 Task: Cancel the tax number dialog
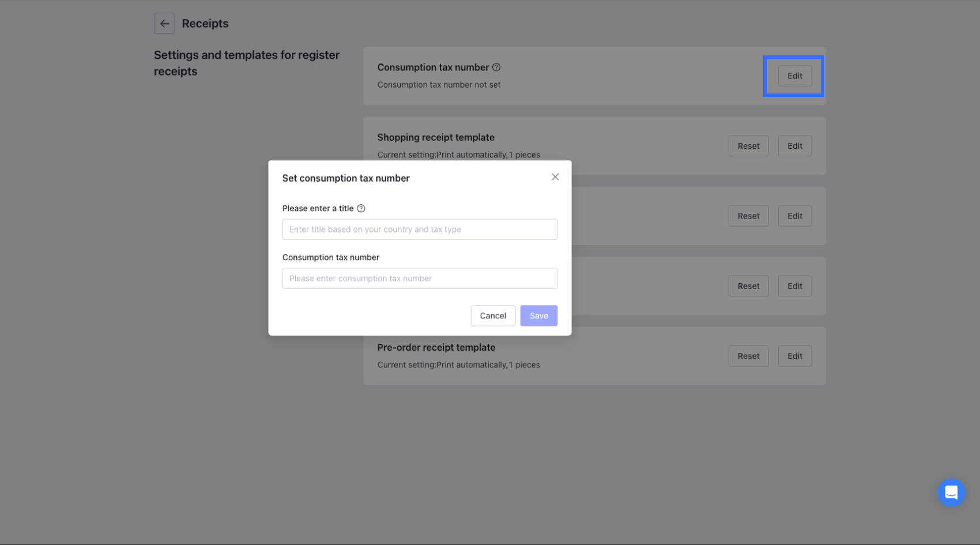493,316
